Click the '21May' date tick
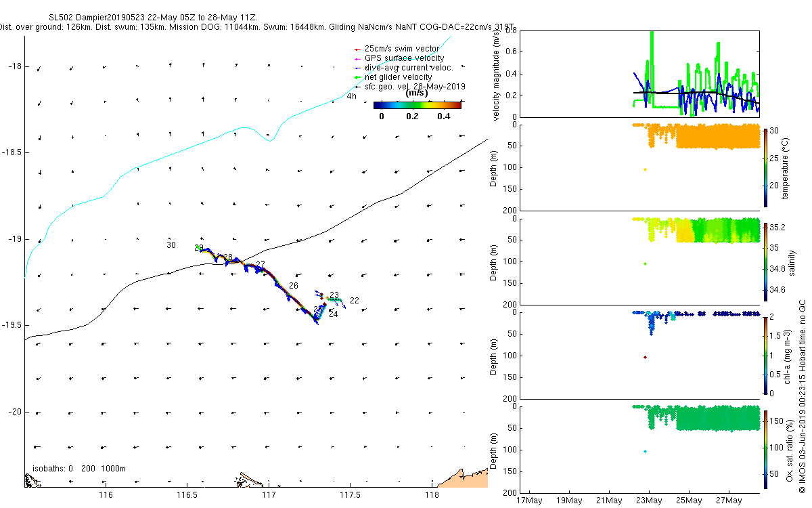This screenshot has height=508, width=812. point(609,501)
